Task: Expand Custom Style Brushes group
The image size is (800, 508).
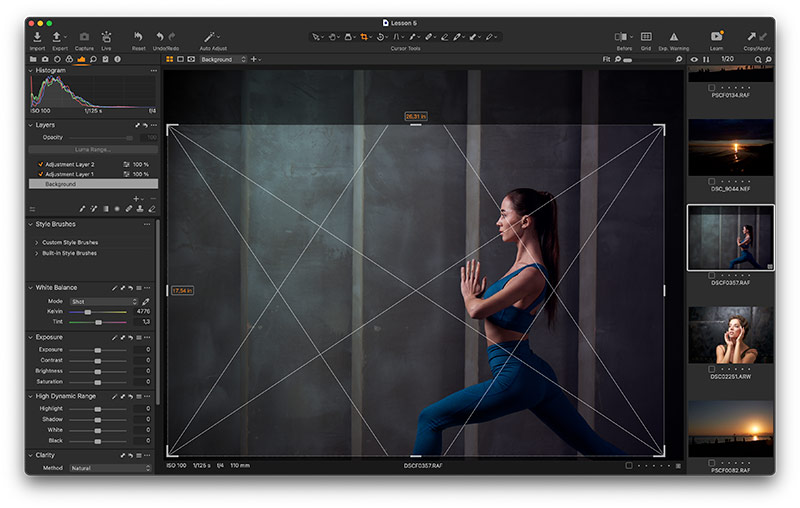Action: 37,242
